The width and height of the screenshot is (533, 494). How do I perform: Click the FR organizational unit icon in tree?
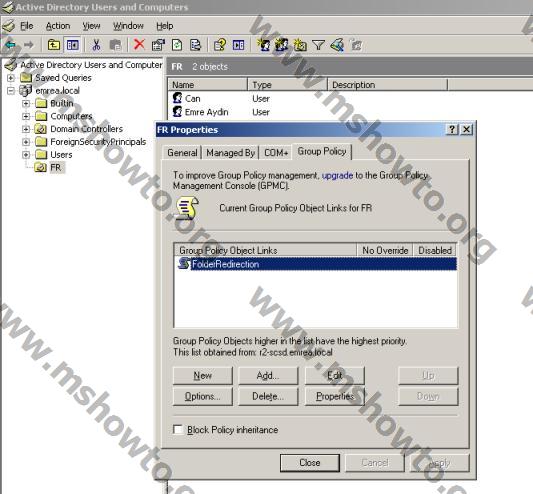tap(41, 167)
